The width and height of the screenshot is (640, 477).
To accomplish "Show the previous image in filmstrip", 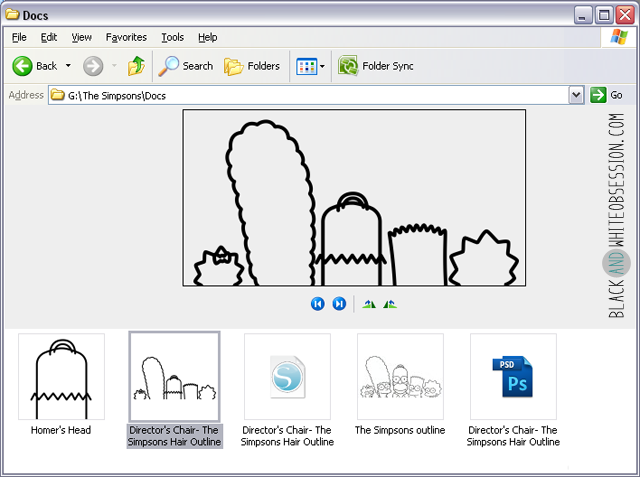I will pyautogui.click(x=318, y=304).
